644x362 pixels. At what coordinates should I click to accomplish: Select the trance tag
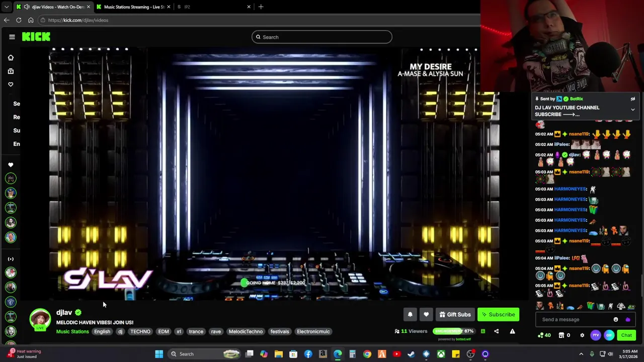(x=196, y=332)
